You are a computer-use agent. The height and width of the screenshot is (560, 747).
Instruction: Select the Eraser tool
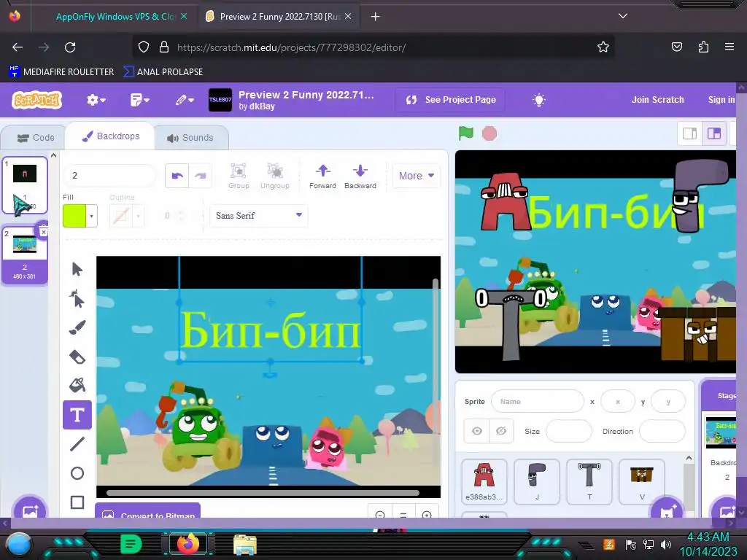click(77, 357)
